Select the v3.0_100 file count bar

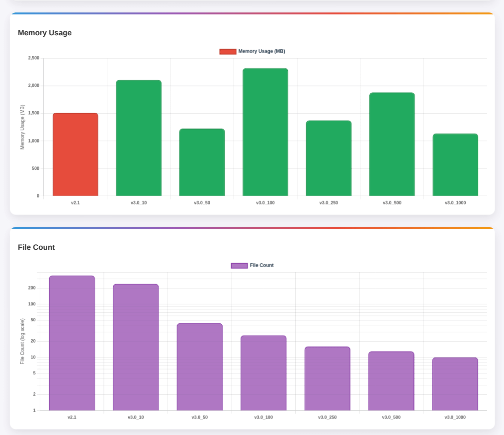pos(263,373)
